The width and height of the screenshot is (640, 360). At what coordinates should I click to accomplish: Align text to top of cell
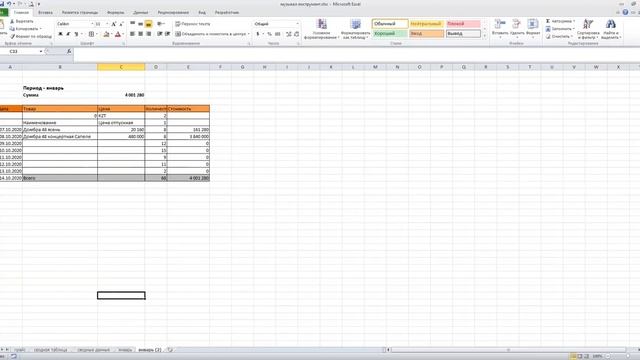tap(133, 24)
